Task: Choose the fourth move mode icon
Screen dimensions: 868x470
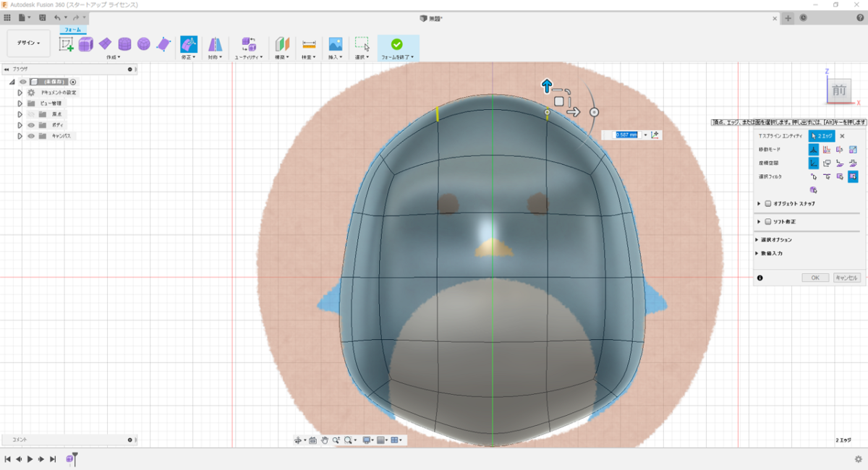Action: (x=853, y=149)
